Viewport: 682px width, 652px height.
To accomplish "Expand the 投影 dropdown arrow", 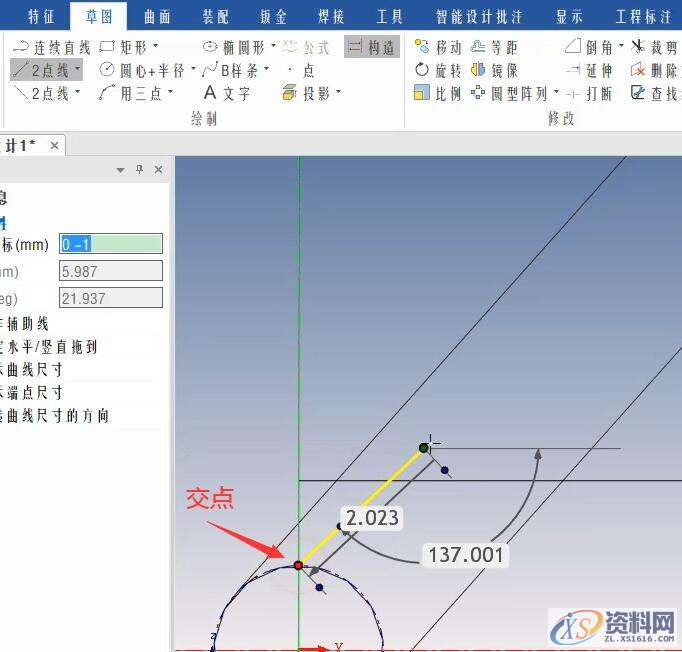I will (338, 91).
